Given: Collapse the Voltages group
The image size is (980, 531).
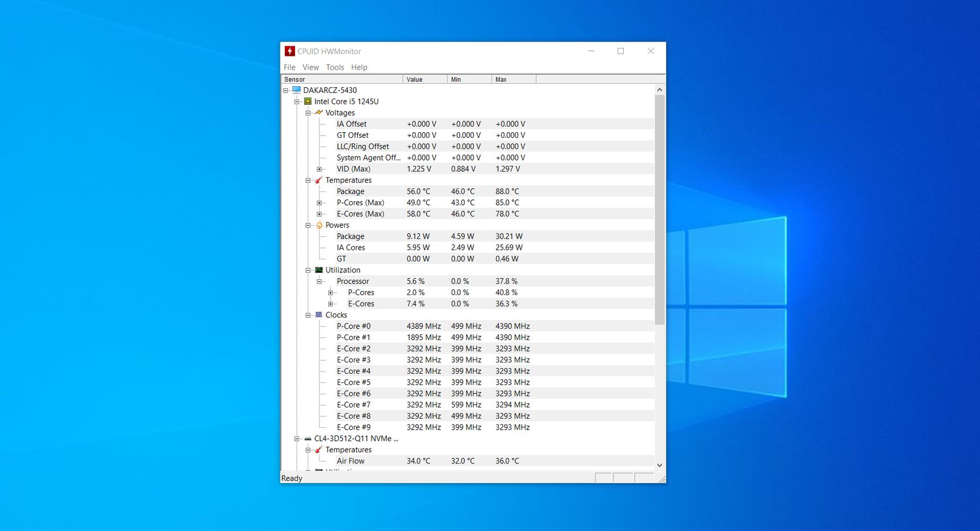Looking at the screenshot, I should [308, 113].
